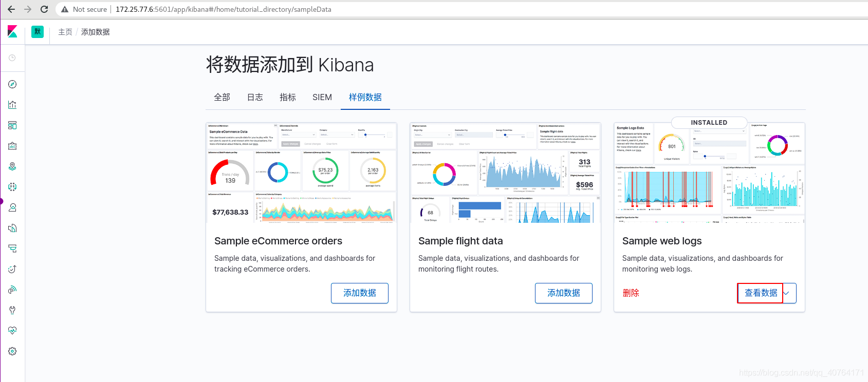Open the space selector avatar 默
Image resolution: width=868 pixels, height=382 pixels.
[x=38, y=32]
